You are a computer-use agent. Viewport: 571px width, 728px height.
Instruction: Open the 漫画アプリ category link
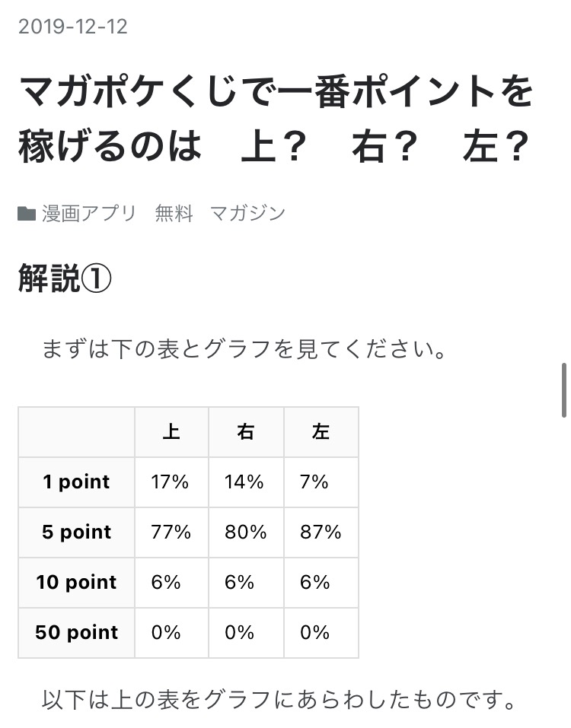pyautogui.click(x=89, y=213)
